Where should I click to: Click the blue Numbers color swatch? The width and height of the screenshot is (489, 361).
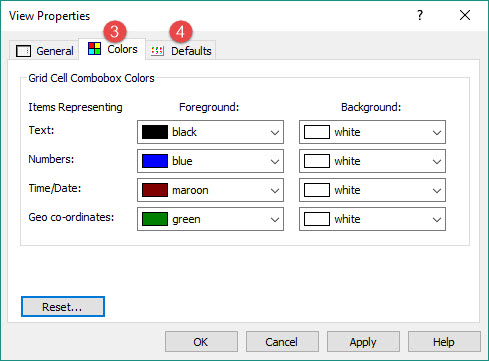(155, 161)
